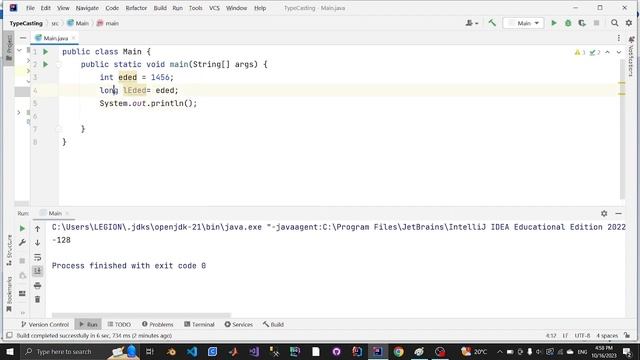Image resolution: width=640 pixels, height=360 pixels.
Task: Collapse the project tree top node
Action: (19, 50)
